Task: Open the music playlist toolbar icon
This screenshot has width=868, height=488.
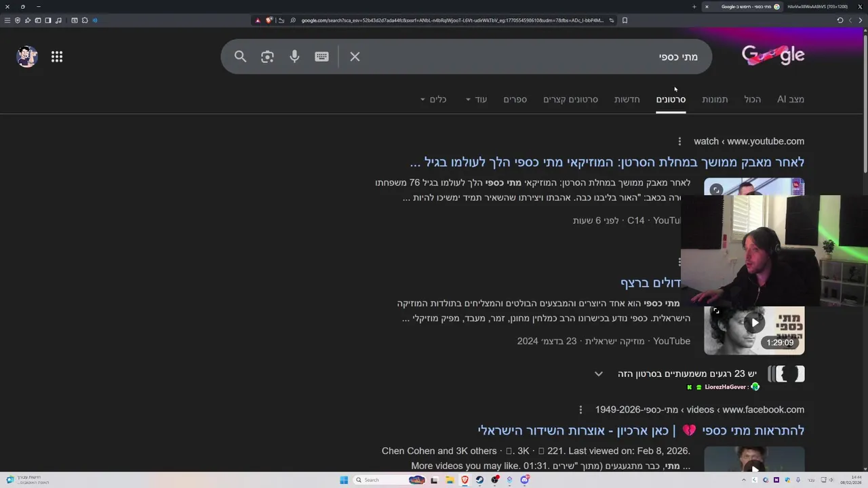Action: click(58, 20)
